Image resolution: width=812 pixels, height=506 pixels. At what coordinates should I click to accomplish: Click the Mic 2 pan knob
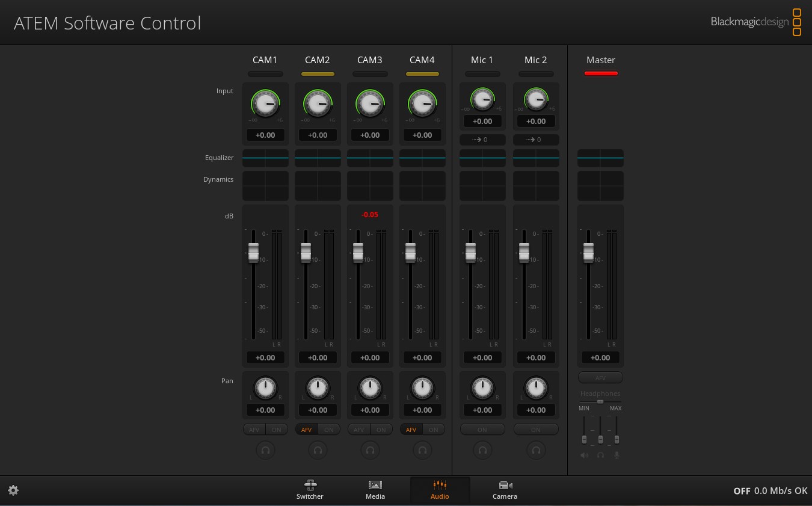tap(536, 388)
